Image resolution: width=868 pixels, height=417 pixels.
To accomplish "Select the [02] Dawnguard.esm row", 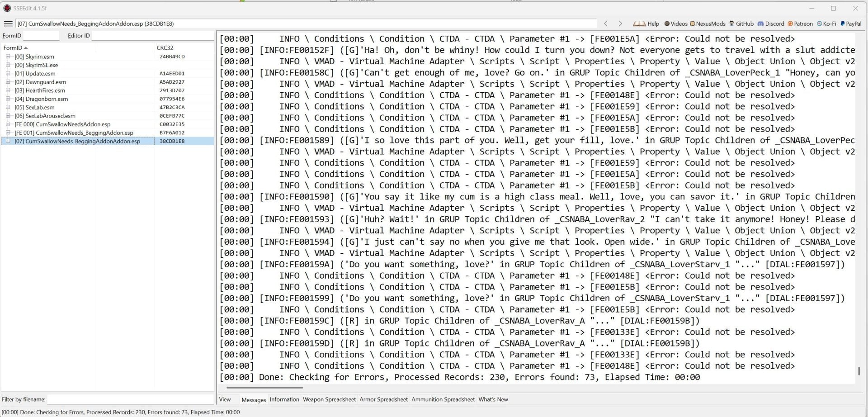I will coord(108,82).
